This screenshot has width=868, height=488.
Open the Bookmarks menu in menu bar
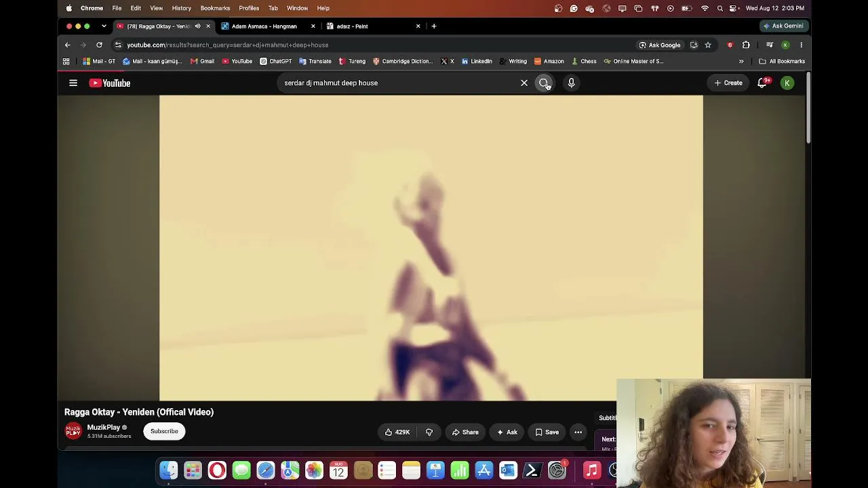(x=215, y=8)
